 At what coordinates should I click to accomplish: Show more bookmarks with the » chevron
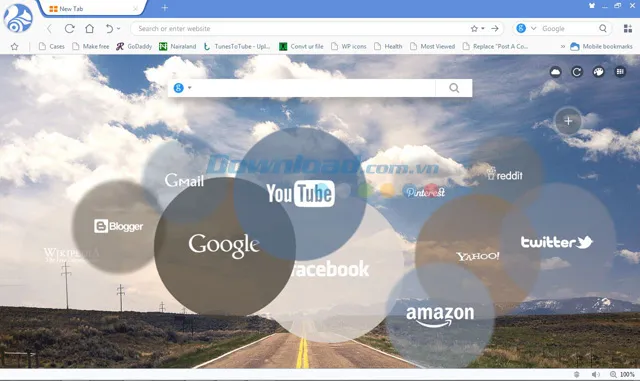click(x=563, y=47)
